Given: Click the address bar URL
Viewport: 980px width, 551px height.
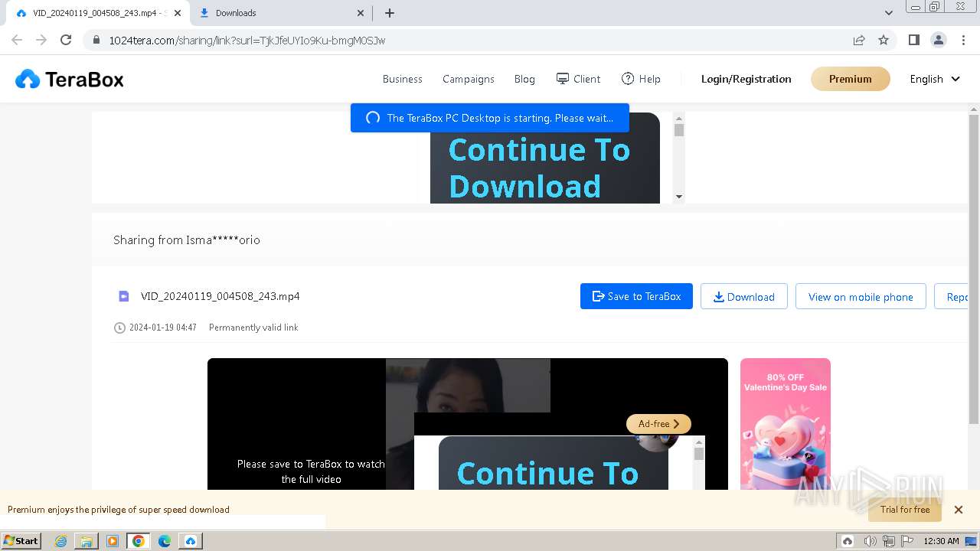Looking at the screenshot, I should tap(247, 41).
